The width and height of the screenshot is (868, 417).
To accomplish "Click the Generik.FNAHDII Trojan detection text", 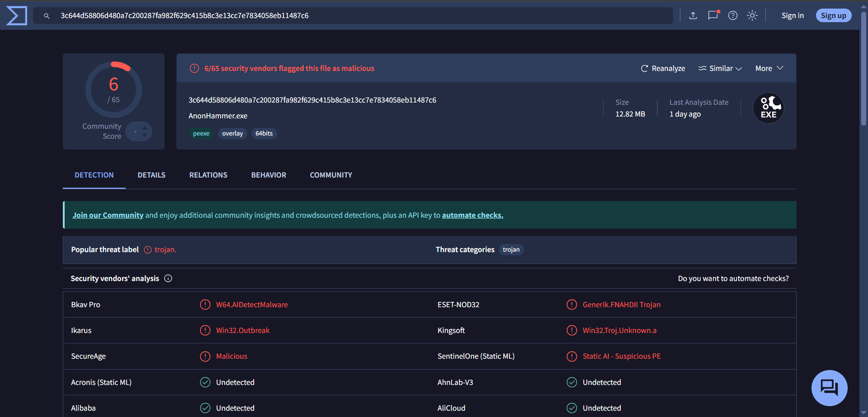I will click(x=622, y=305).
